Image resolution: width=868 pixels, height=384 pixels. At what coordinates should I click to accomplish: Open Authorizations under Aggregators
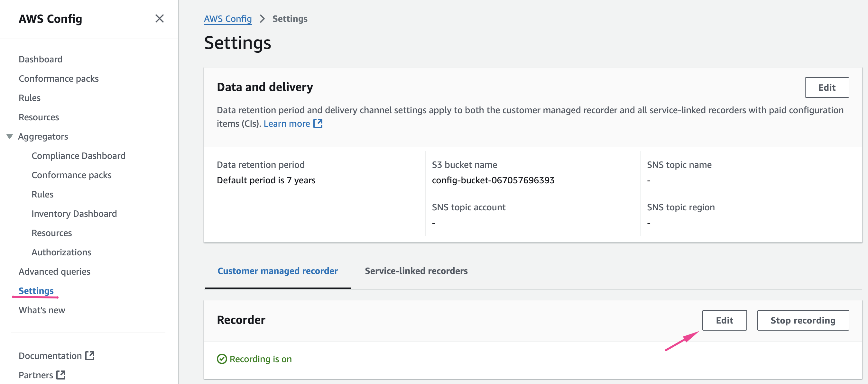click(61, 252)
